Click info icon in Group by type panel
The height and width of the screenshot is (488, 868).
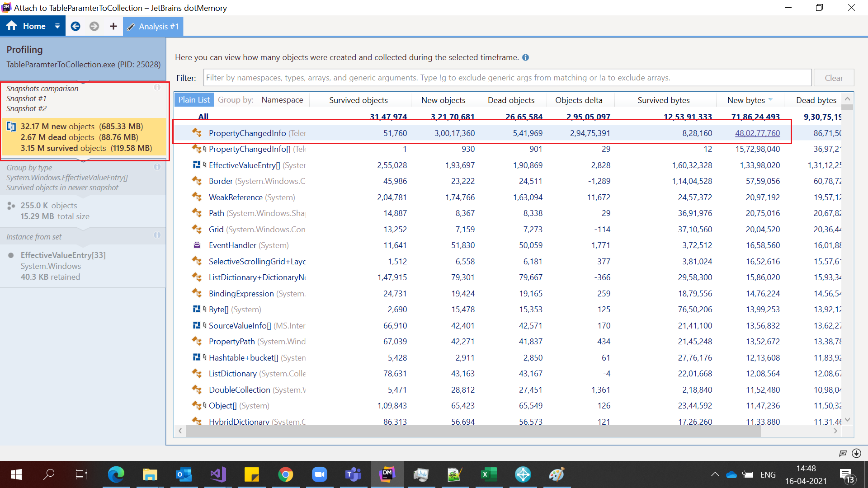coord(157,167)
